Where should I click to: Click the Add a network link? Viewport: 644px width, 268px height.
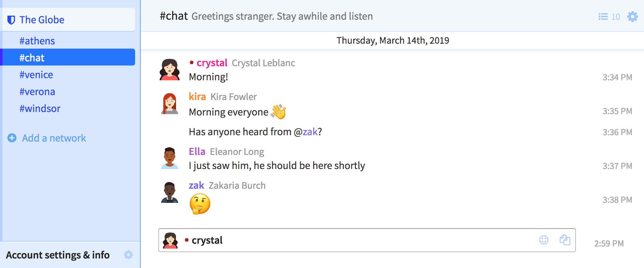point(54,138)
